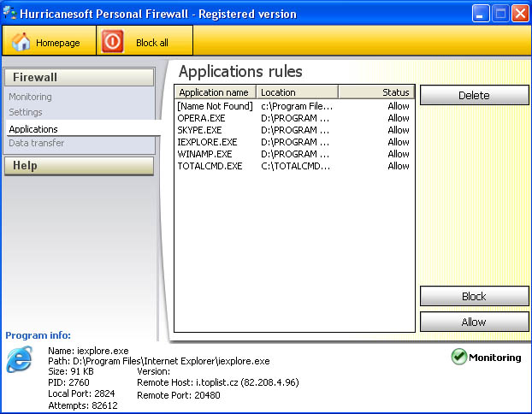Activate the Block all toolbar label
532x414 pixels.
tap(152, 43)
